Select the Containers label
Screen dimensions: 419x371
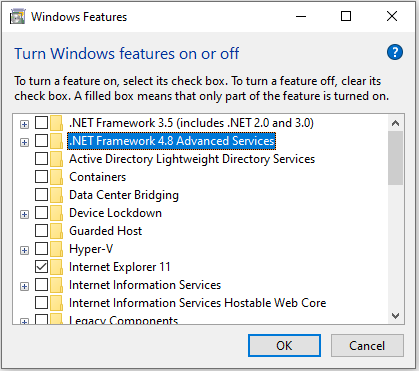[97, 177]
